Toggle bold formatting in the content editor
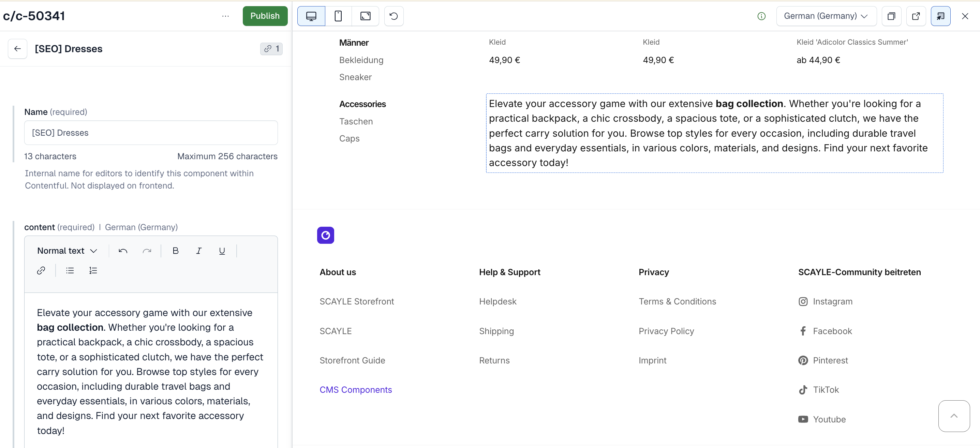Screen dimensions: 980x448 (175, 251)
